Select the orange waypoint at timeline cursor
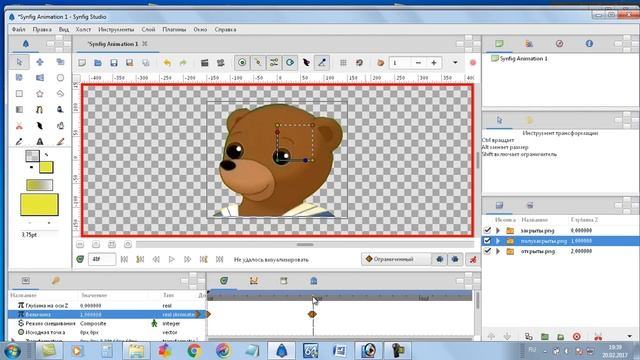The image size is (640, 360). (312, 314)
